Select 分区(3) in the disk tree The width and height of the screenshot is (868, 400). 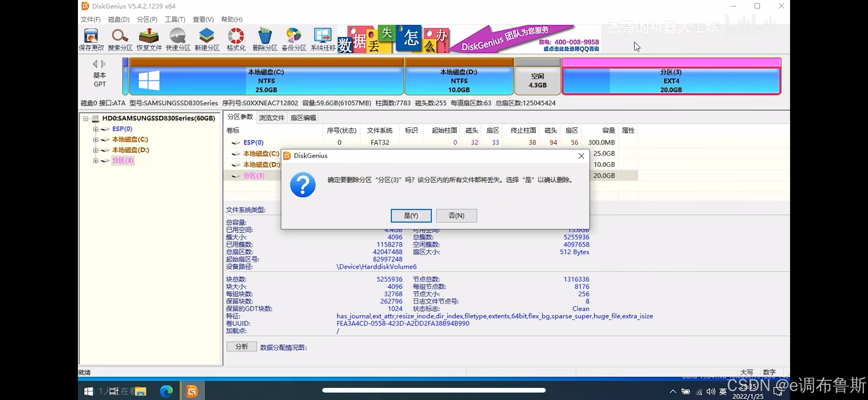[x=123, y=160]
